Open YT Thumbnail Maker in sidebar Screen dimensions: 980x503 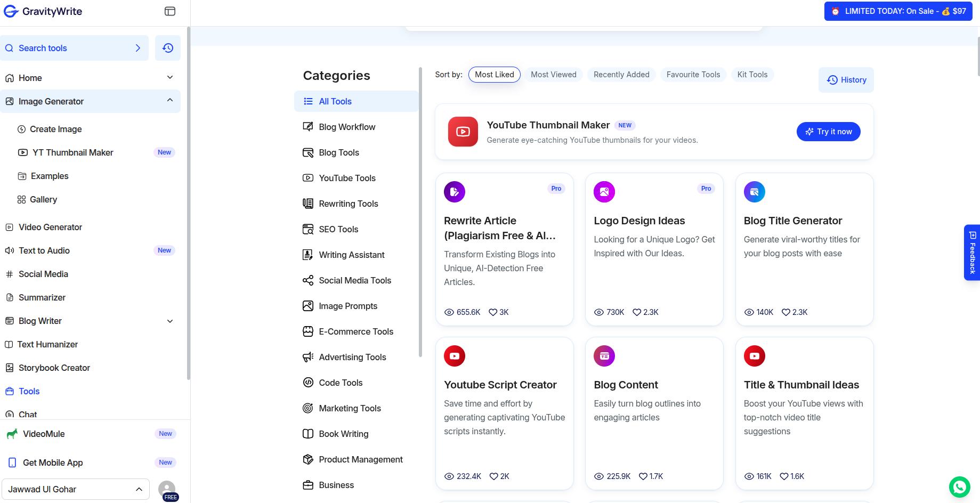pos(96,152)
